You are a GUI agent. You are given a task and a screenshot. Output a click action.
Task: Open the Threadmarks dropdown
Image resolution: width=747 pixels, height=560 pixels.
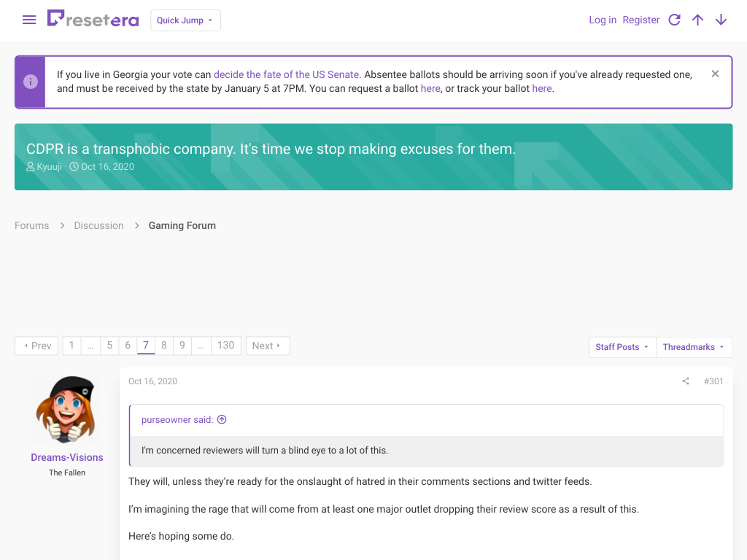pos(694,347)
